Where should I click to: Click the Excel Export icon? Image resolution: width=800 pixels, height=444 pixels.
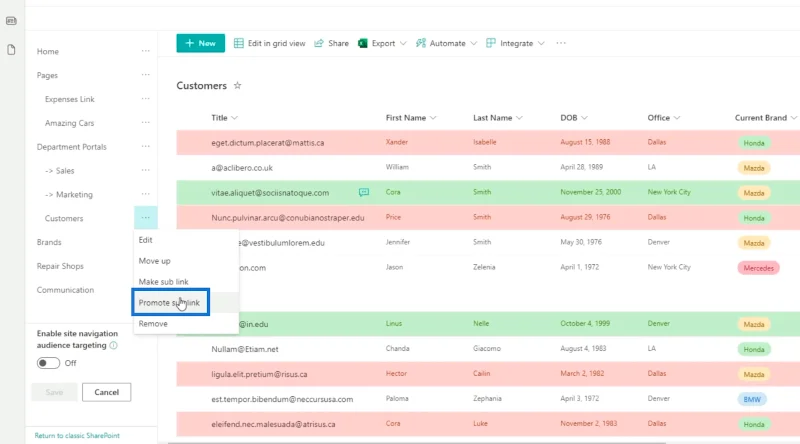click(x=363, y=43)
